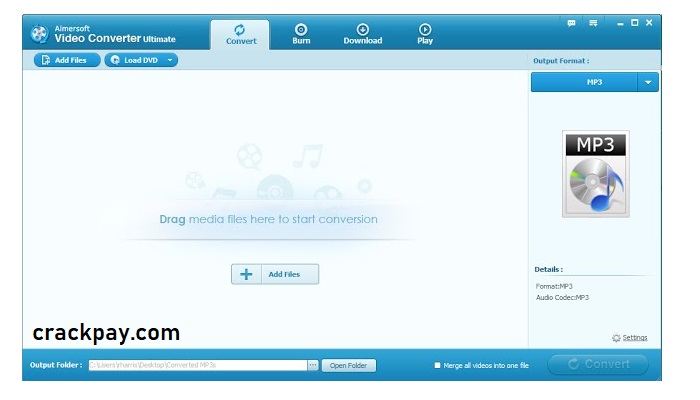
Task: Maximize the Video Converter window
Action: [x=634, y=23]
